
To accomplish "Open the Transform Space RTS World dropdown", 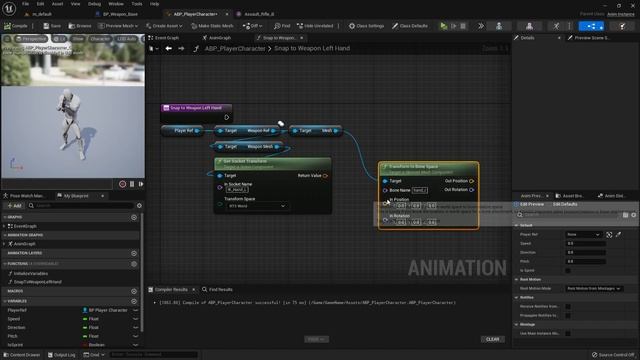I will (x=256, y=206).
